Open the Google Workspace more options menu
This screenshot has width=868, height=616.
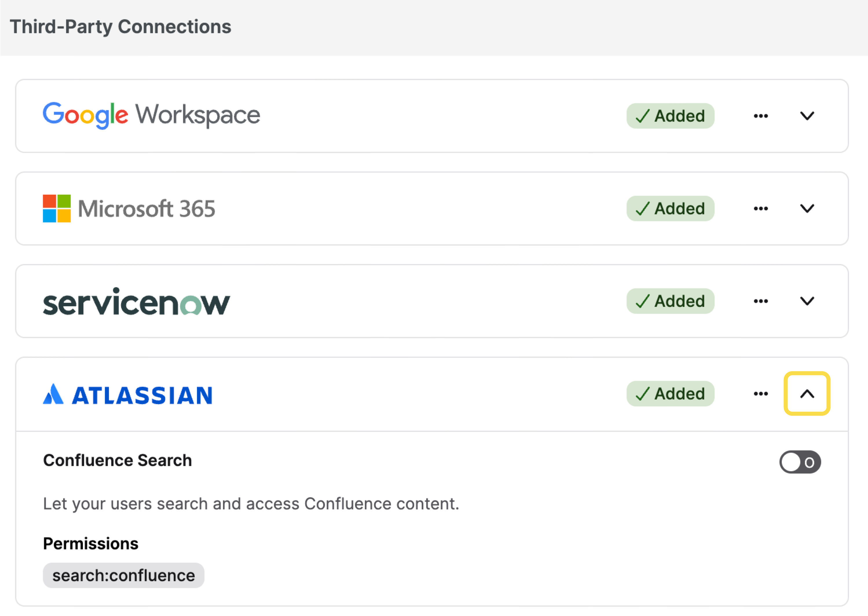coord(761,116)
